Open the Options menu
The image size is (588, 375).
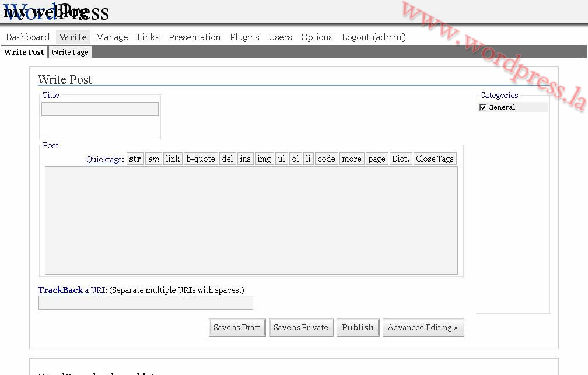317,37
